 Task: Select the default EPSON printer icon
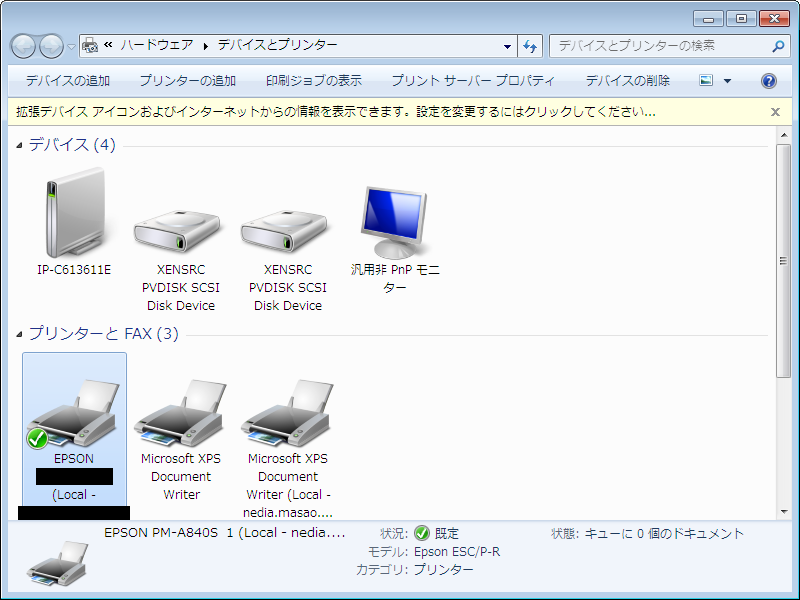[74, 414]
